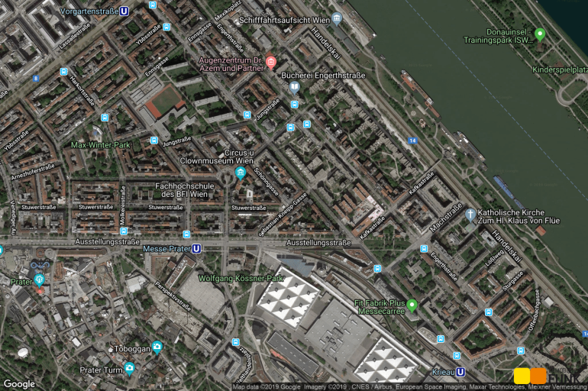
Task: Select the Toboggan camera attraction icon
Action: point(157,347)
